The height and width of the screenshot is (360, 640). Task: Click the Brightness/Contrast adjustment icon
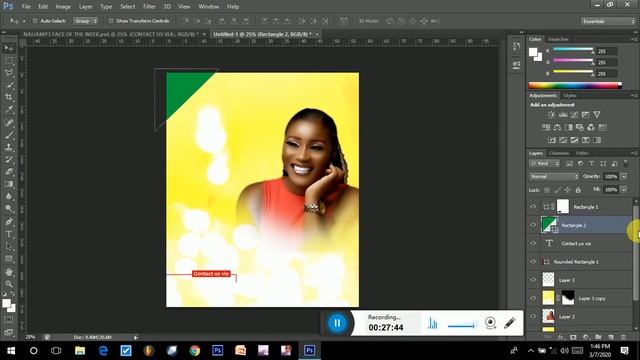[x=551, y=115]
